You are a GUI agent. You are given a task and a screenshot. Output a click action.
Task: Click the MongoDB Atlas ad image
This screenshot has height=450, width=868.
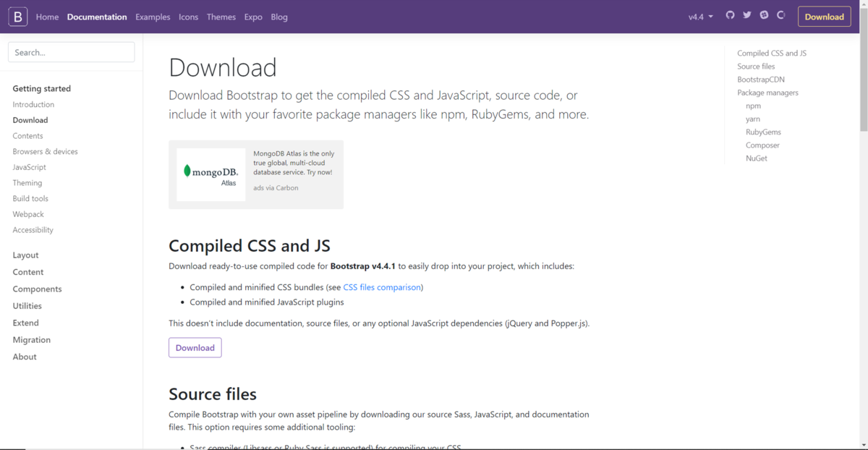tap(210, 174)
